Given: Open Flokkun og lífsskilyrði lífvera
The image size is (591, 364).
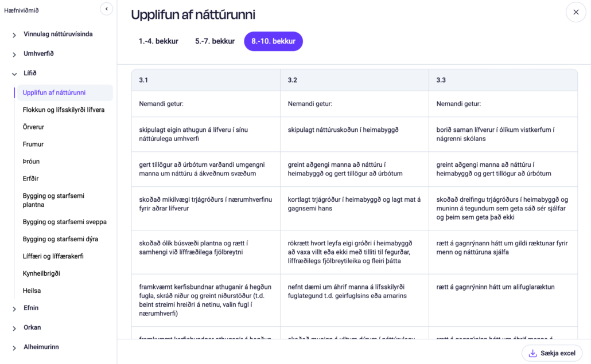Looking at the screenshot, I should [63, 109].
